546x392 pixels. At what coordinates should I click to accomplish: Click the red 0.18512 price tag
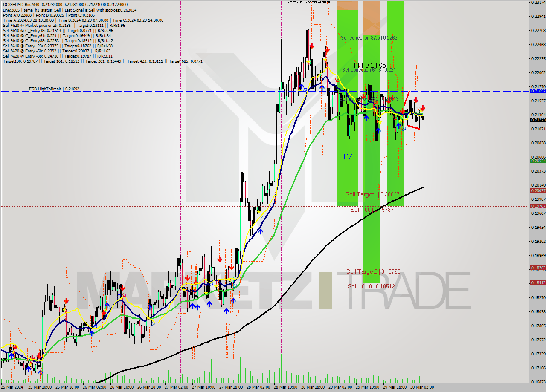click(x=537, y=282)
